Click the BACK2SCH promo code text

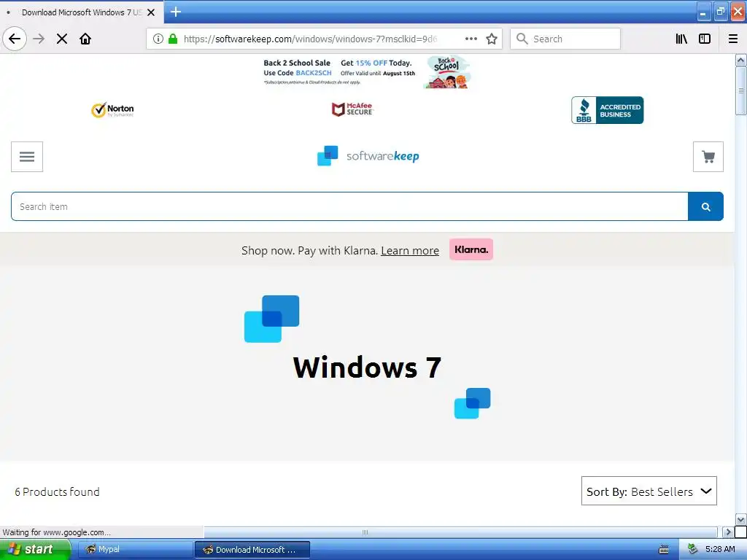pyautogui.click(x=314, y=73)
